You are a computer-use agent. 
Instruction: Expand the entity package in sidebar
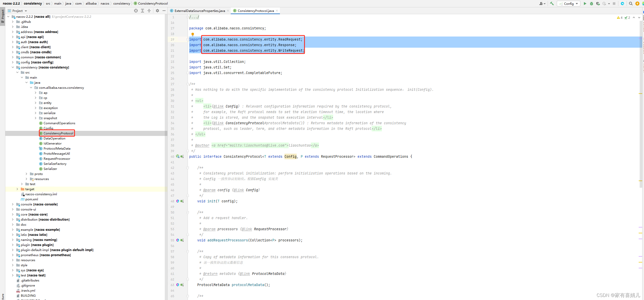36,103
